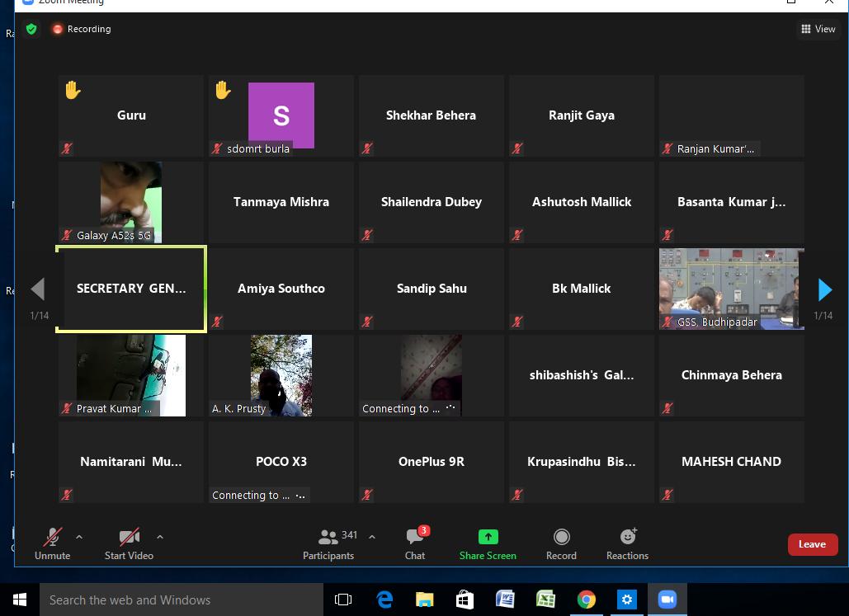The height and width of the screenshot is (616, 849).
Task: Open Task View on the taskbar
Action: pyautogui.click(x=343, y=600)
